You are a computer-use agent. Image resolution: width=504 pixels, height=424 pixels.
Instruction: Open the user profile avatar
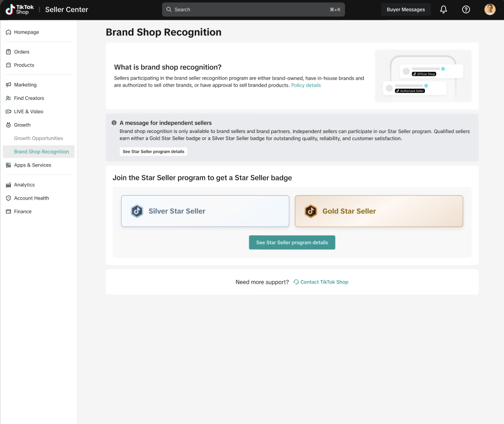click(x=490, y=9)
